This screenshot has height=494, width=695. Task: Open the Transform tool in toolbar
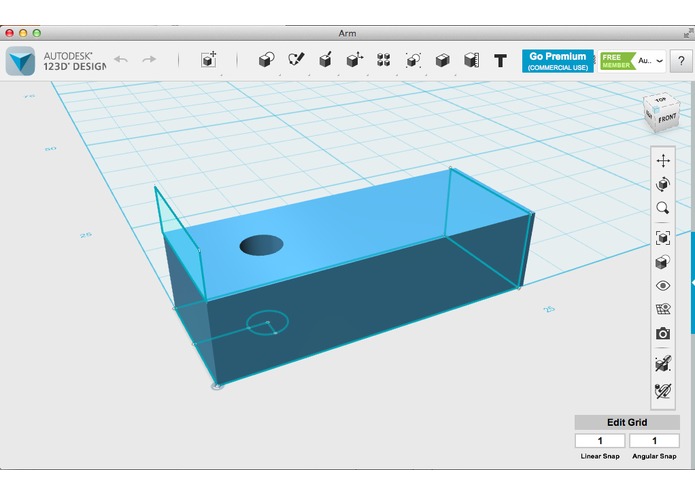point(208,59)
